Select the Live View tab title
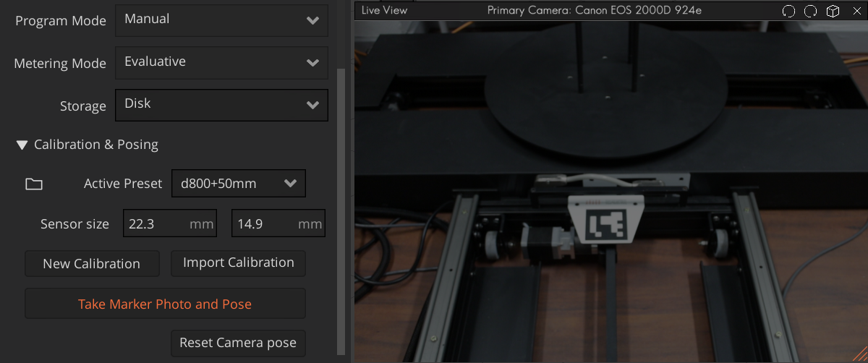Screen dimensions: 868x363 pyautogui.click(x=384, y=10)
